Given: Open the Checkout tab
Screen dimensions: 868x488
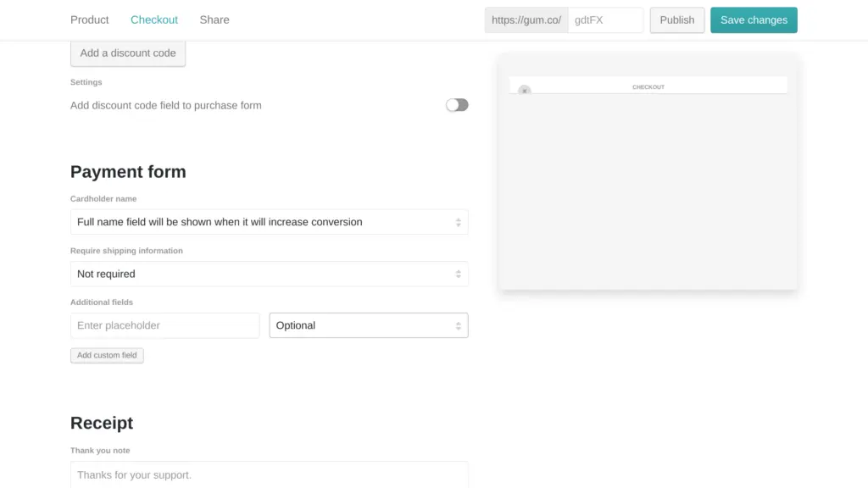Looking at the screenshot, I should 154,19.
